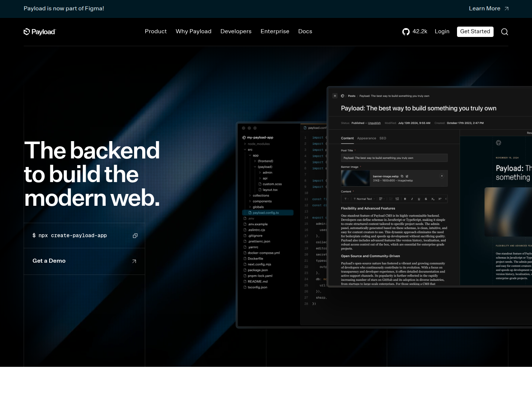Click the arrow icon beside Learn More
The image size is (532, 399).
(507, 8)
